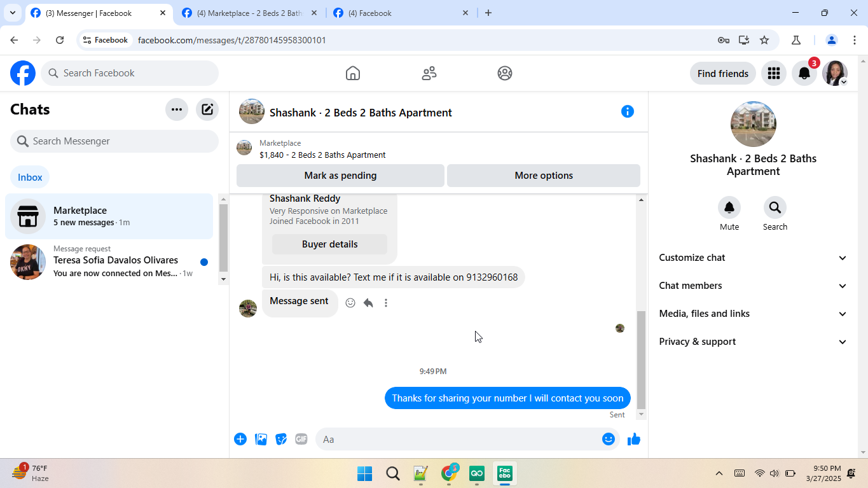Choose a sticker in composer
The height and width of the screenshot is (488, 868).
click(x=281, y=439)
